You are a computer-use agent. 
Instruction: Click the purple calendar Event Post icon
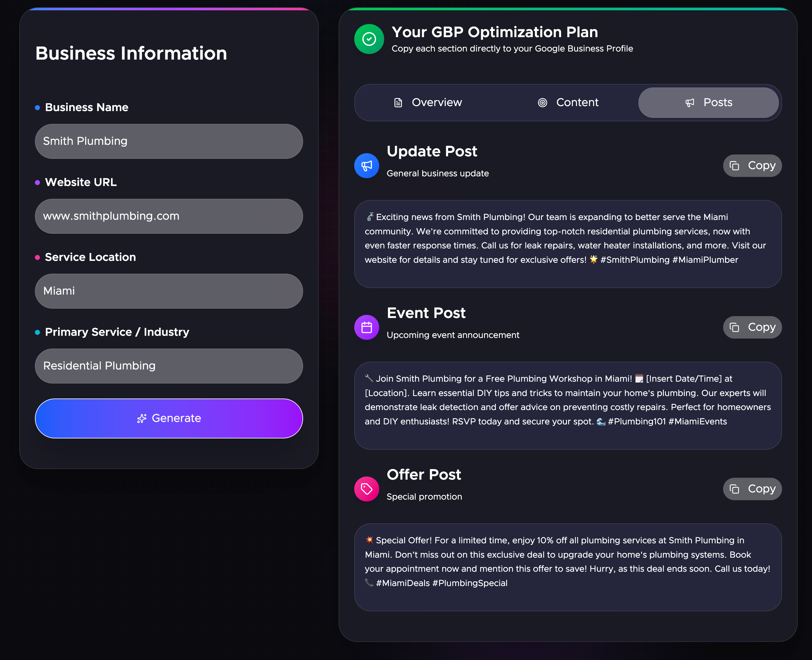(366, 327)
